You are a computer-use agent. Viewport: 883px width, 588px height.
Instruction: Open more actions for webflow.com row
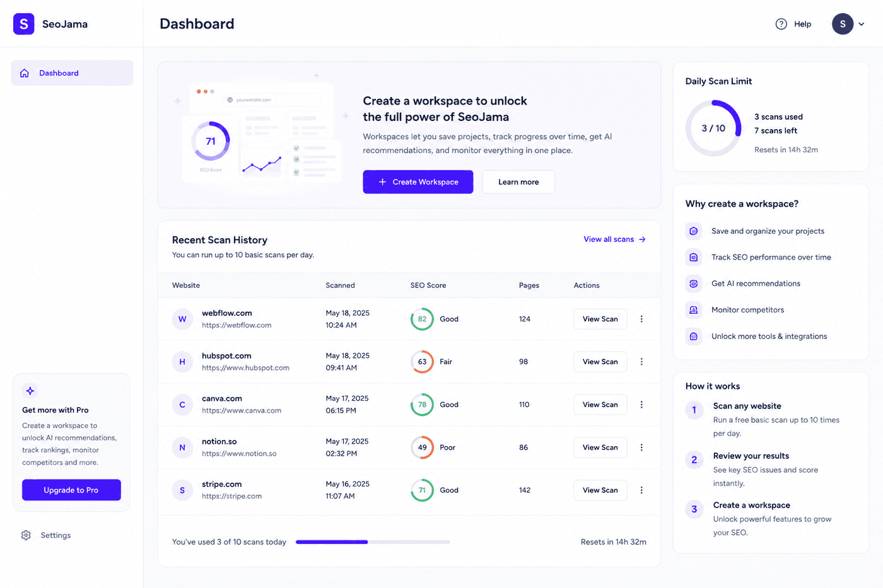(x=641, y=319)
